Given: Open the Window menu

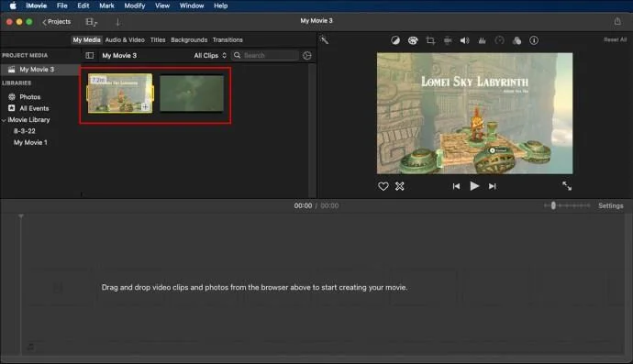Looking at the screenshot, I should tap(192, 6).
